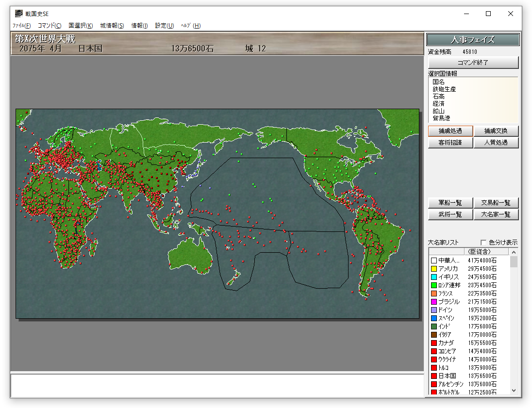The height and width of the screenshot is (408, 532).
Task: Open the 城情報(S) menu
Action: 112,26
